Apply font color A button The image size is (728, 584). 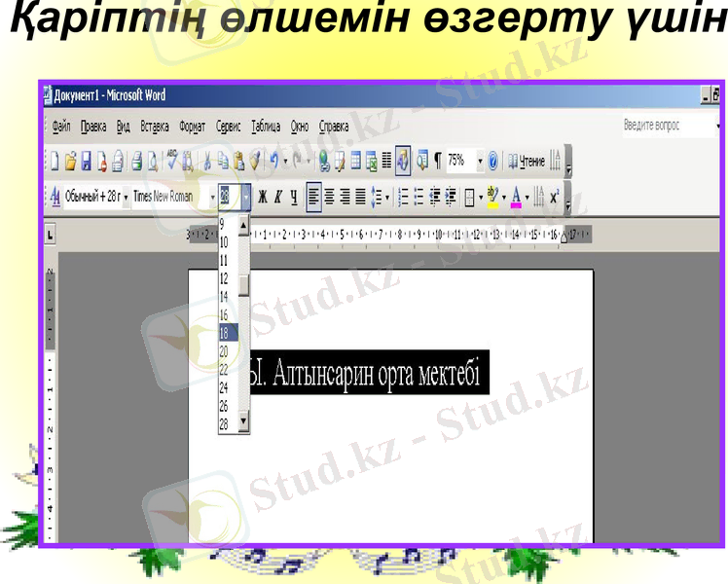coord(516,198)
